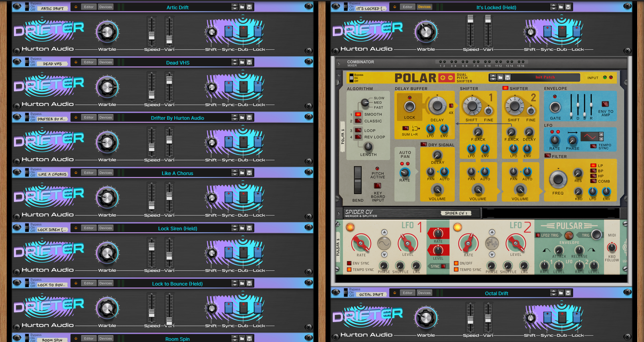Click the Polar envelope Gate button
The height and width of the screenshot is (342, 644).
pyautogui.click(x=555, y=107)
